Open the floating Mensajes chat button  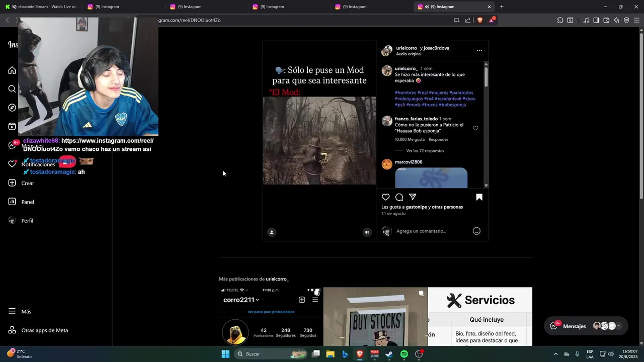point(587,326)
